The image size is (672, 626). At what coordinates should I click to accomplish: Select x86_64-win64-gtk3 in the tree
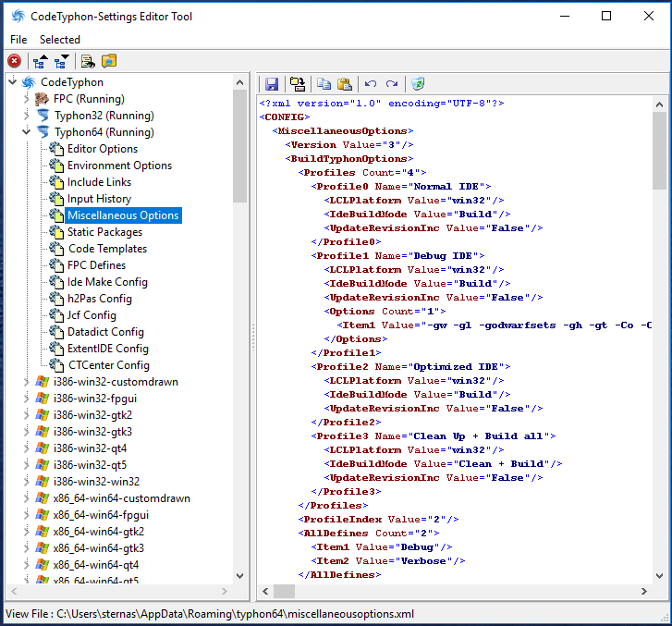99,548
